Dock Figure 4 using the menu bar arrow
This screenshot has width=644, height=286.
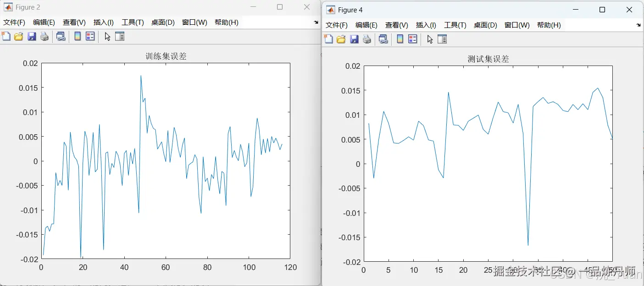click(638, 25)
